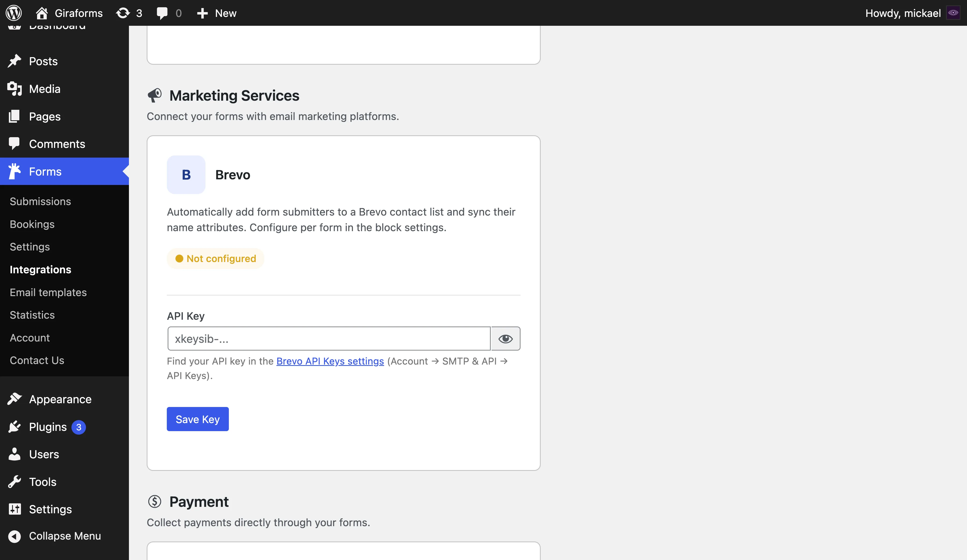967x560 pixels.
Task: Select the Plugins icon in sidebar
Action: pos(15,427)
